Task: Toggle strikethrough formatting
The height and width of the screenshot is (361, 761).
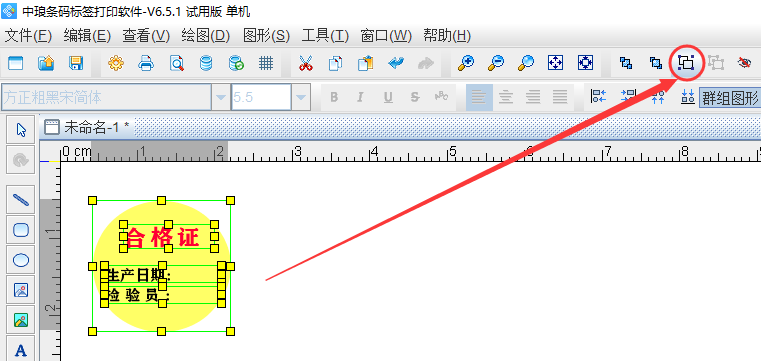Action: tap(414, 98)
